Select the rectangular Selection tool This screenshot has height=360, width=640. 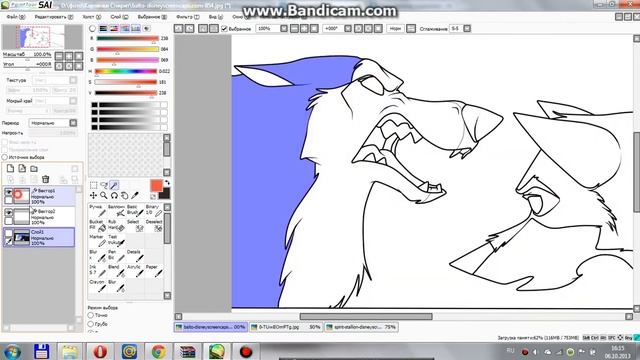[x=93, y=185]
